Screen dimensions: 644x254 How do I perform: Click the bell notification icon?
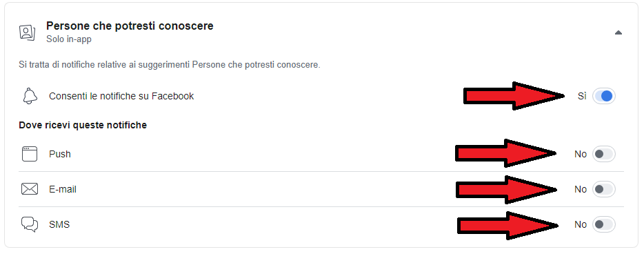(29, 96)
